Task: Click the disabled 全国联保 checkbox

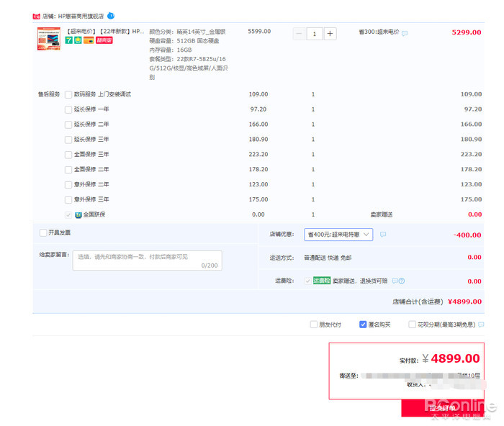Action: (x=68, y=215)
